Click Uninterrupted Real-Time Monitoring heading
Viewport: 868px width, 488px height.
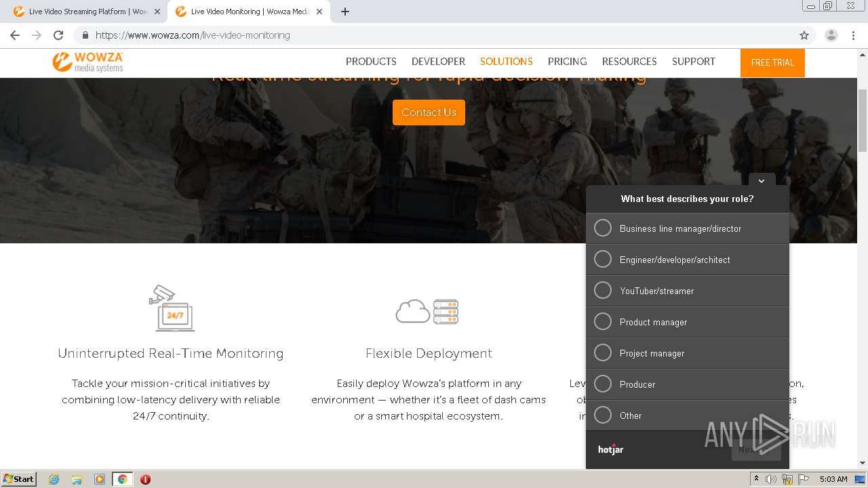tap(171, 353)
